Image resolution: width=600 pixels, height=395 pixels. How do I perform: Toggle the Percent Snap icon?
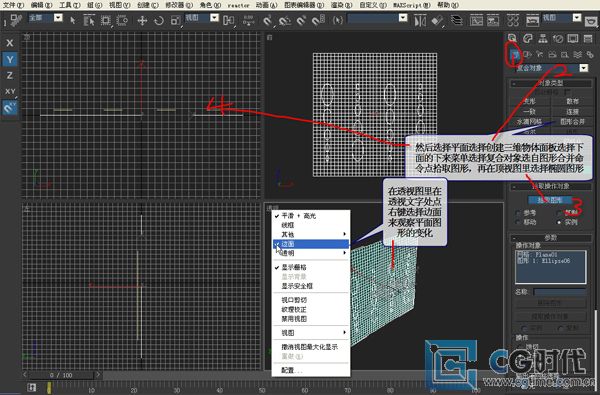pyautogui.click(x=302, y=20)
